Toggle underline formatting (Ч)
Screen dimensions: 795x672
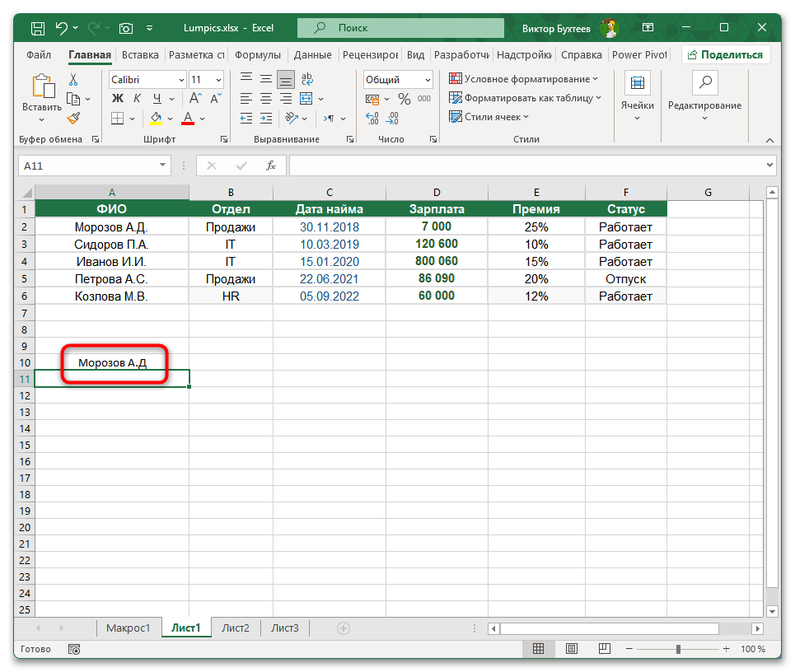(157, 97)
